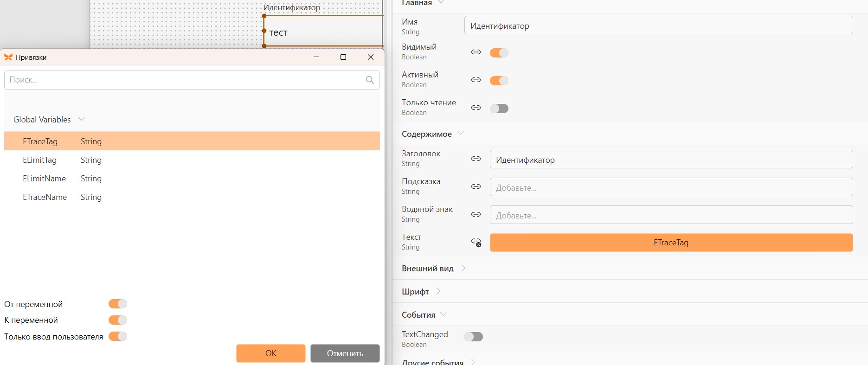Open binding link icon for Только чтение
Viewport: 868px width, 365px height.
(476, 108)
